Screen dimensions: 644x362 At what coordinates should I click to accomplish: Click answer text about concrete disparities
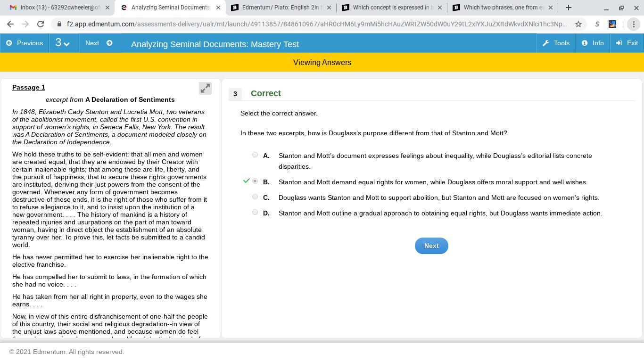(435, 161)
